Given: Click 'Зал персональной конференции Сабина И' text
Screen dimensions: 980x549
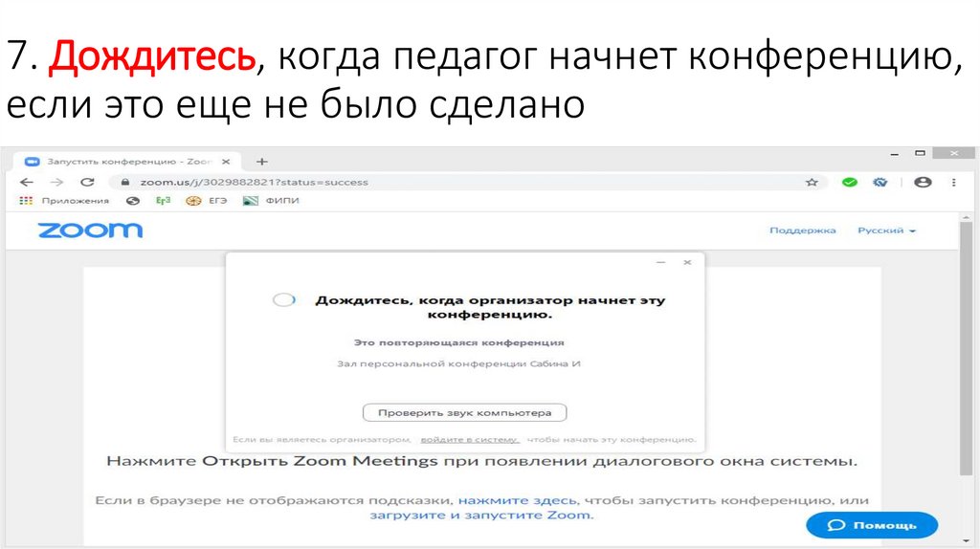Looking at the screenshot, I should (x=458, y=363).
